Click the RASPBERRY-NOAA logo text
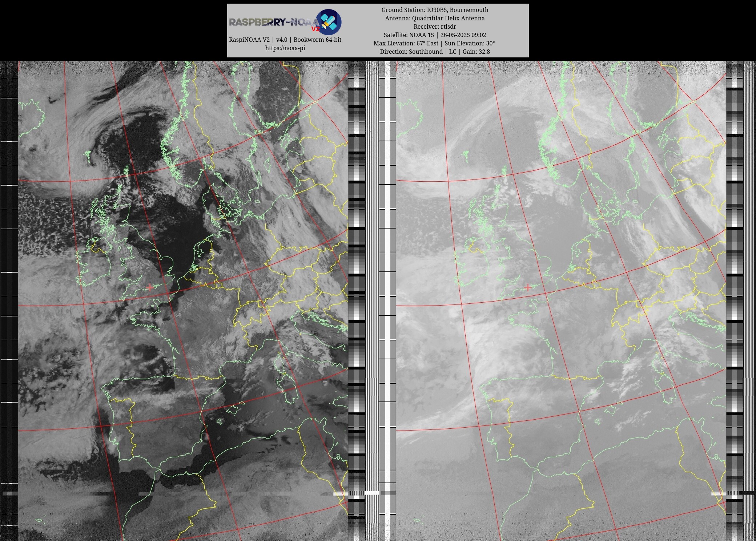756x541 pixels. (274, 23)
